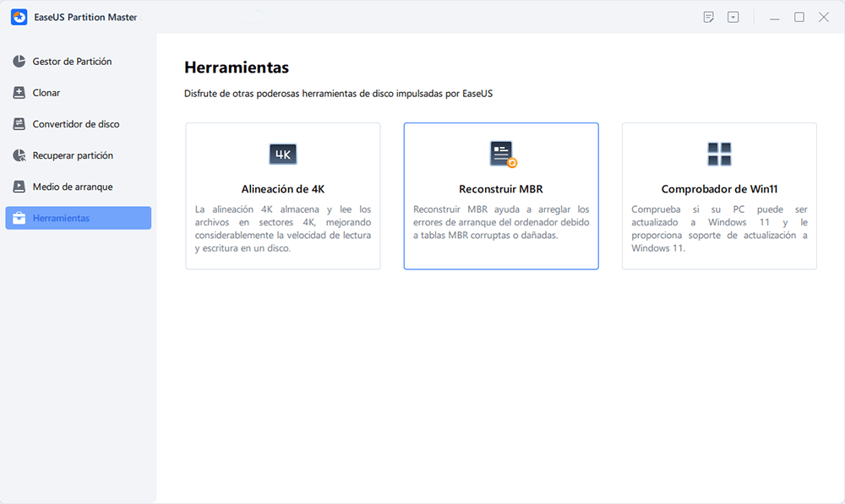
Task: Close the EaseUS Partition Master window
Action: pos(824,17)
